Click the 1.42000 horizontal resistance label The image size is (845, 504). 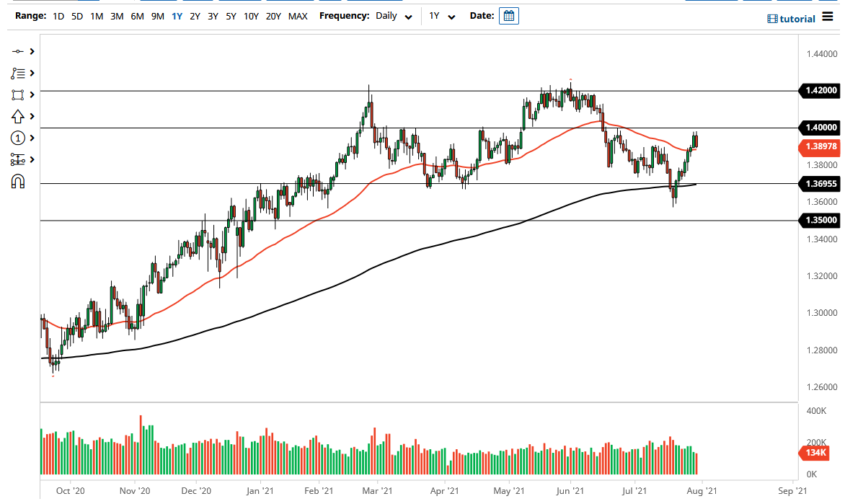820,91
